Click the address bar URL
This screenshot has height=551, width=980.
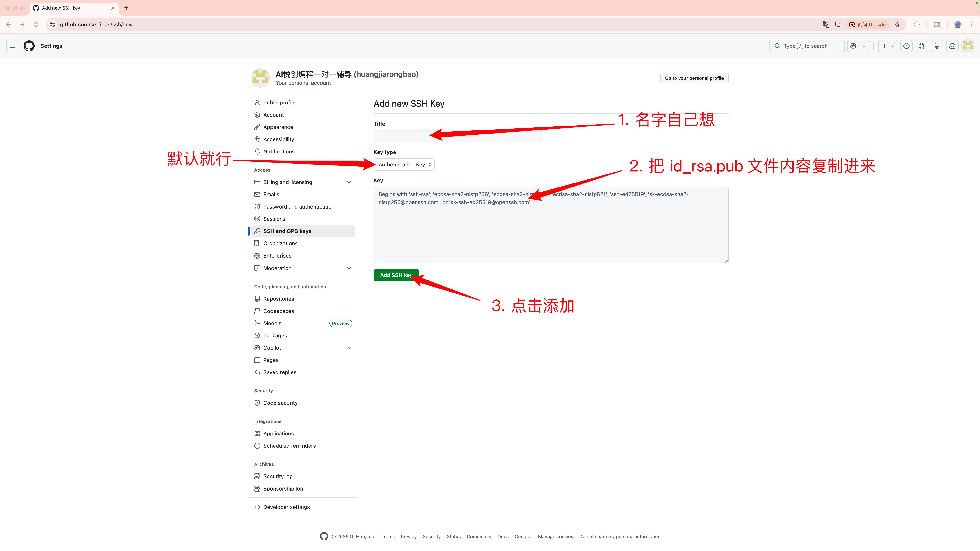pos(96,24)
